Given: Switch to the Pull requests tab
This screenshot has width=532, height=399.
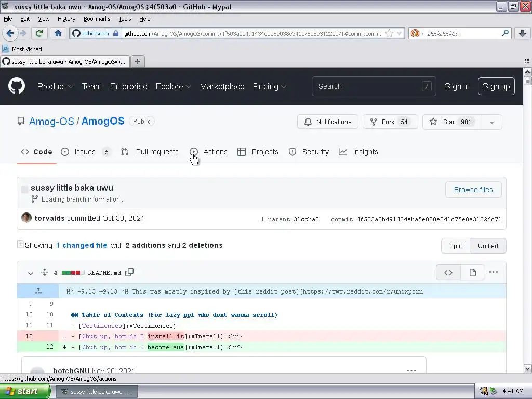Looking at the screenshot, I should pyautogui.click(x=150, y=152).
